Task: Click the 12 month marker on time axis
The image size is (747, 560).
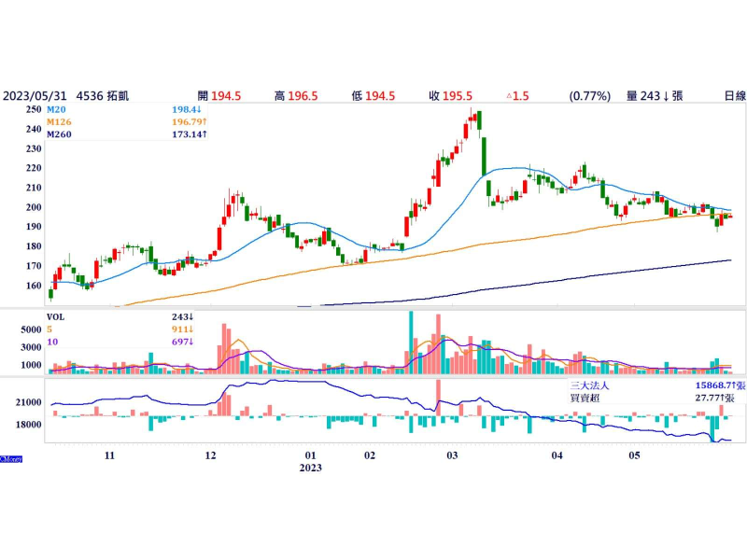Action: (x=210, y=455)
